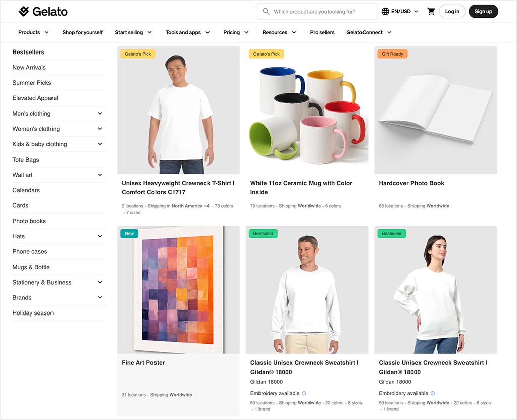The width and height of the screenshot is (517, 420).
Task: Expand Women's clothing chevron
Action: (100, 129)
